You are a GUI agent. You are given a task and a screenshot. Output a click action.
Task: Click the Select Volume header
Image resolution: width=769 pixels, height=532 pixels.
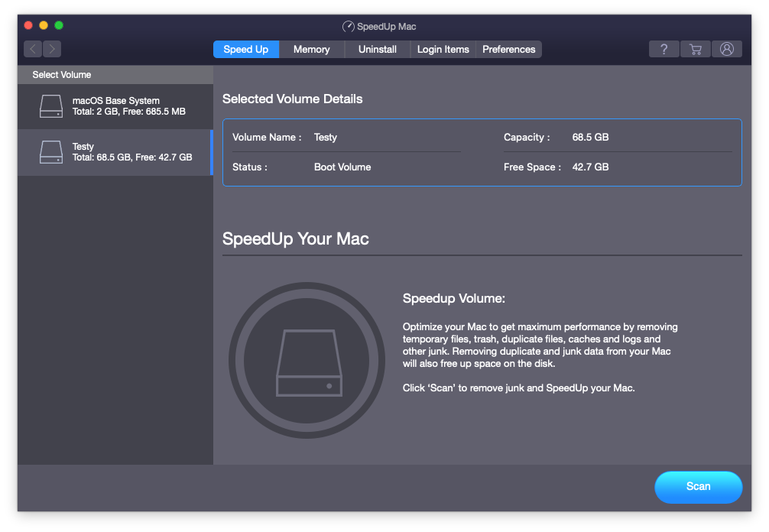tap(62, 75)
